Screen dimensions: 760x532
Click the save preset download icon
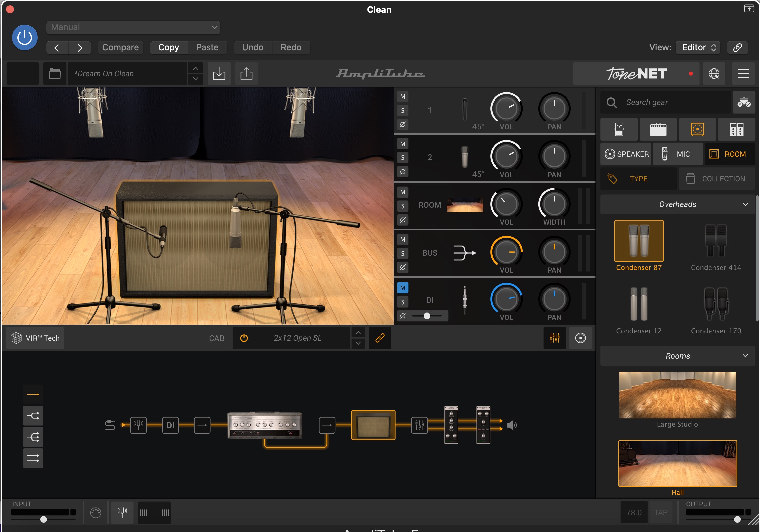(x=219, y=73)
